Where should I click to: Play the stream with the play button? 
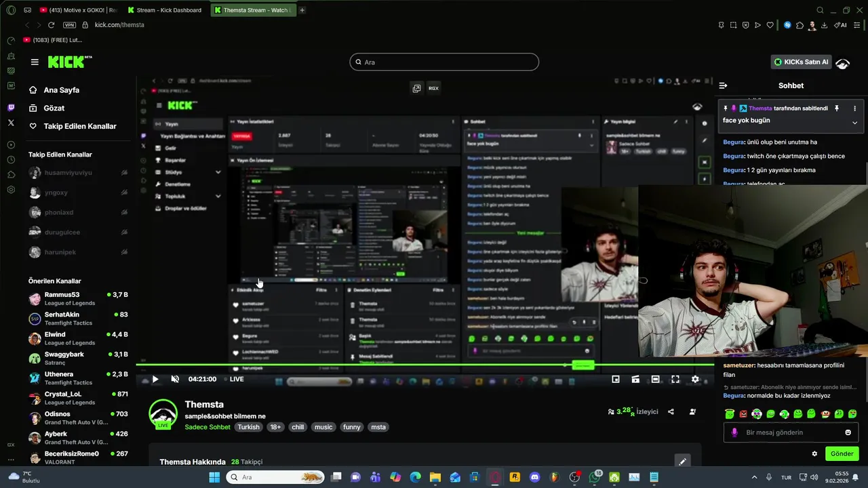pos(155,380)
